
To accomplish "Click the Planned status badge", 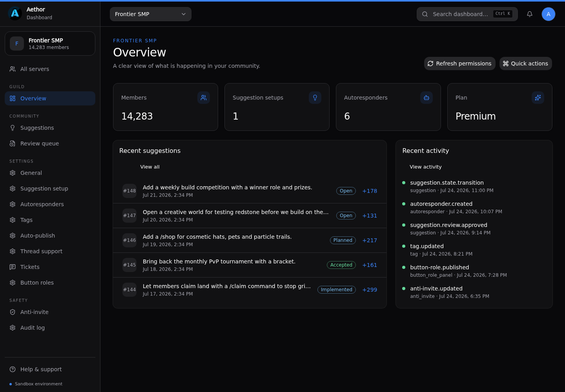I will coord(343,240).
